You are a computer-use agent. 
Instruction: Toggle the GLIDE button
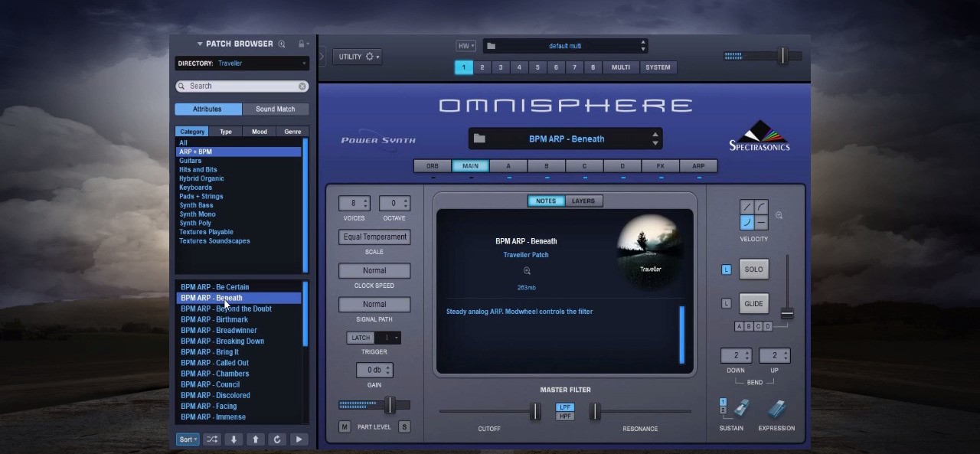coord(753,304)
